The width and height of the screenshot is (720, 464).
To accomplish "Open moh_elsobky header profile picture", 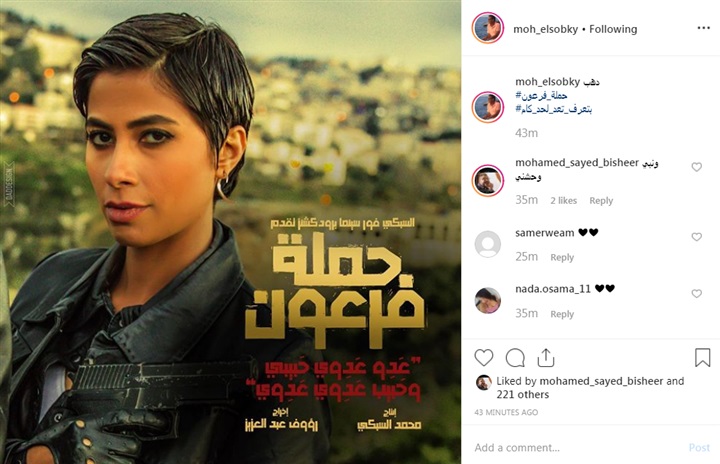I will [x=488, y=28].
